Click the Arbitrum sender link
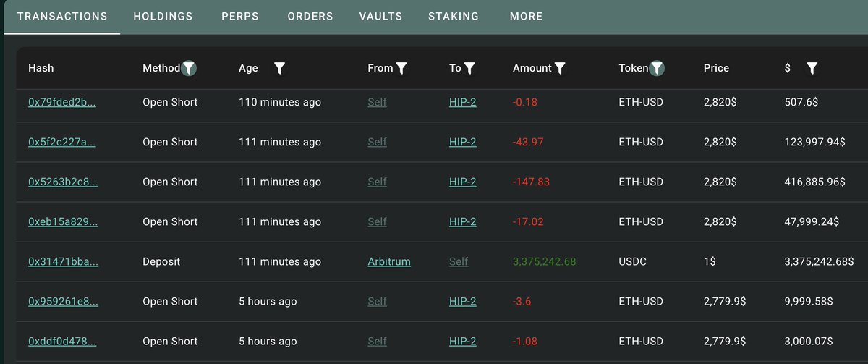The height and width of the screenshot is (364, 868). 389,261
